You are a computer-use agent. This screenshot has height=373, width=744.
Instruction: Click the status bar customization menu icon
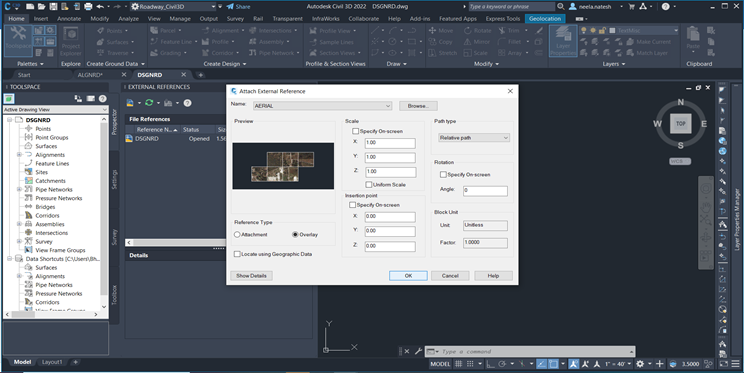[735, 364]
